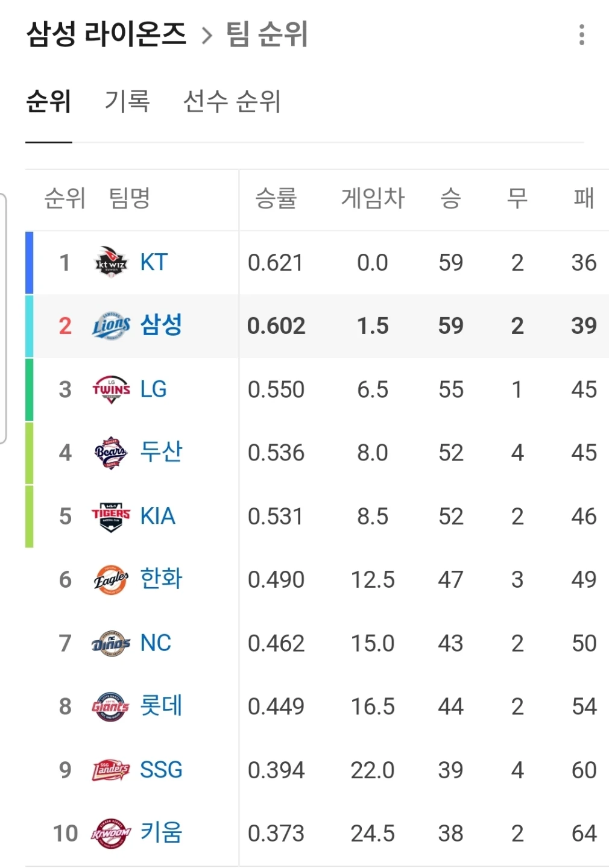The height and width of the screenshot is (868, 609).
Task: Click the Samsung Lions team logo
Action: [x=112, y=325]
